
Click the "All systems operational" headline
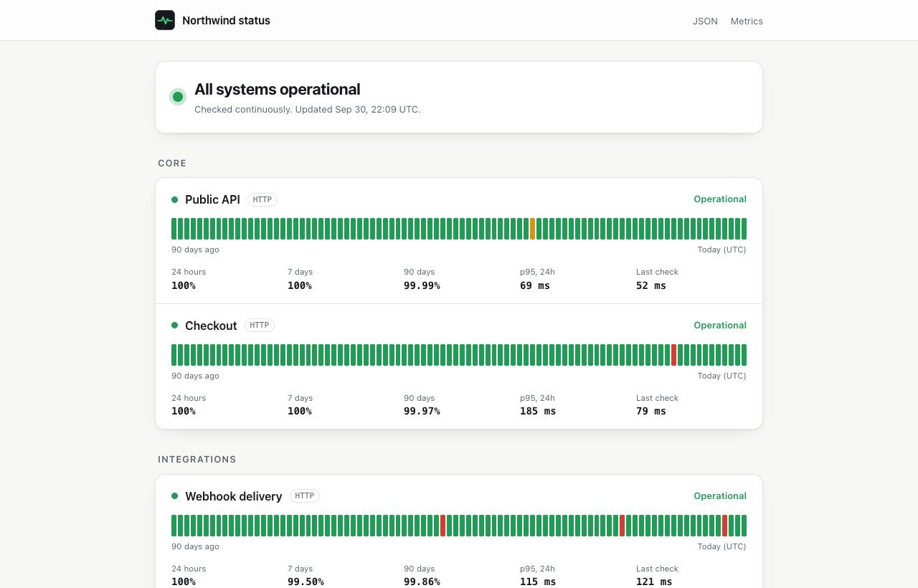click(278, 90)
